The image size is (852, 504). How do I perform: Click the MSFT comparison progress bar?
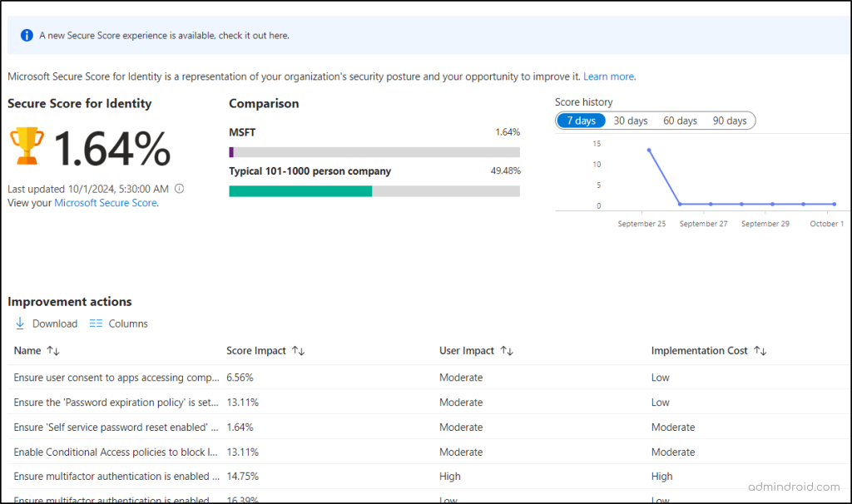click(374, 152)
